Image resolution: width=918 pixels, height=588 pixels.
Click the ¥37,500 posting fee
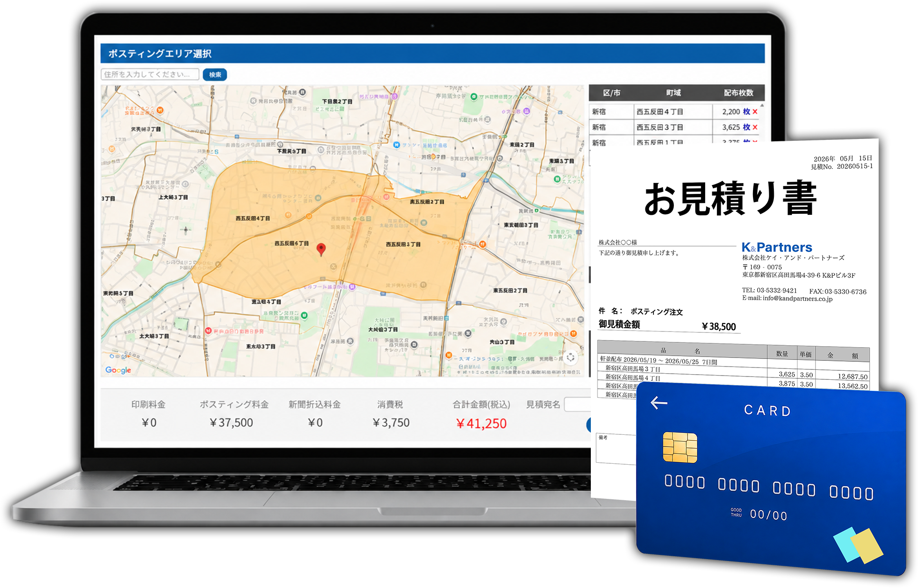[231, 423]
